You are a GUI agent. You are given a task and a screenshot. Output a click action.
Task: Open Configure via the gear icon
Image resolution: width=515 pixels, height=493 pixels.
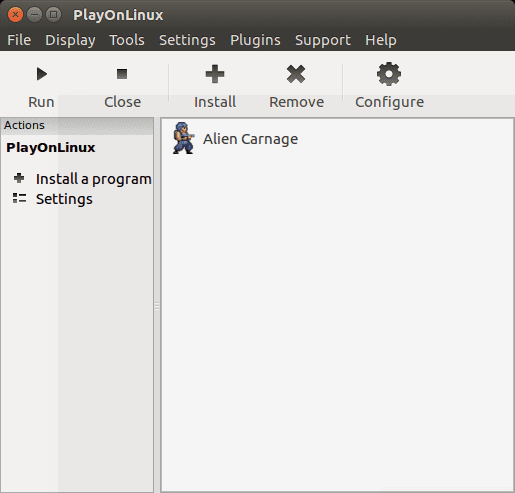[389, 74]
